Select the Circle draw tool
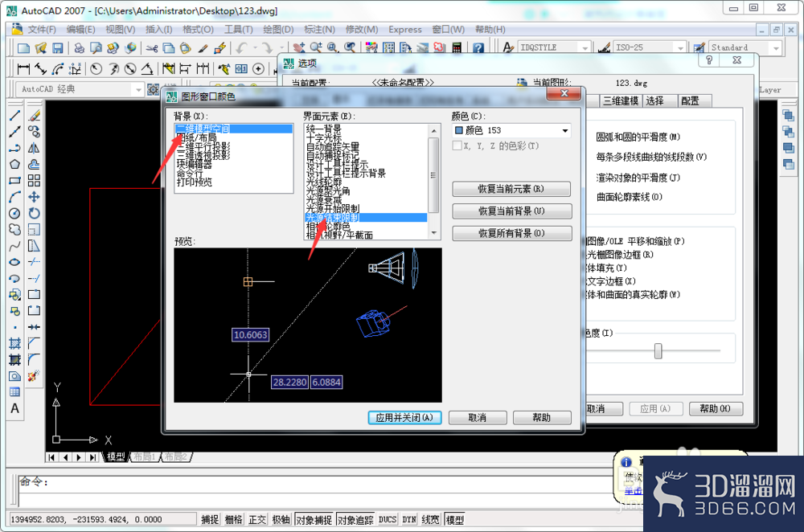 coord(14,213)
